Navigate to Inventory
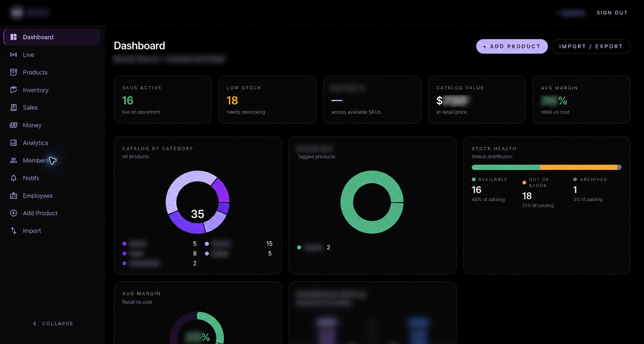Viewport: 644px width, 344px height. click(x=52, y=90)
